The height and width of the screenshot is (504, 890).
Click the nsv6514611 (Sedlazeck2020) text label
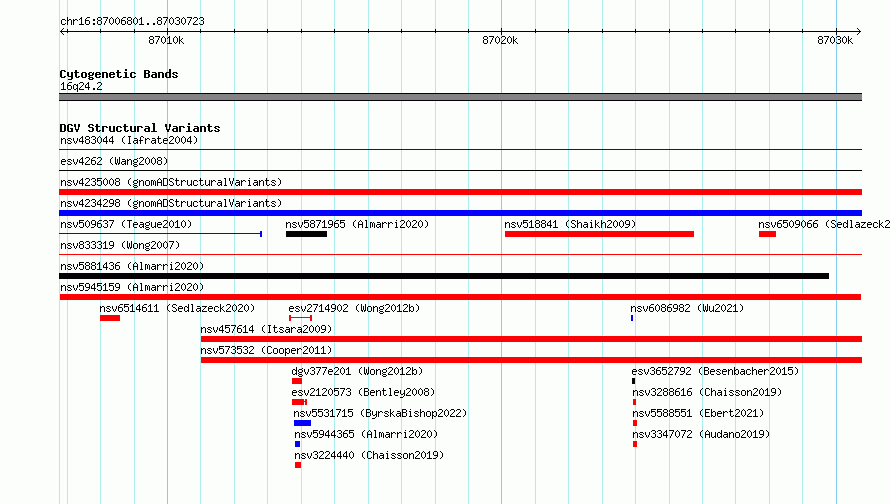pos(177,308)
